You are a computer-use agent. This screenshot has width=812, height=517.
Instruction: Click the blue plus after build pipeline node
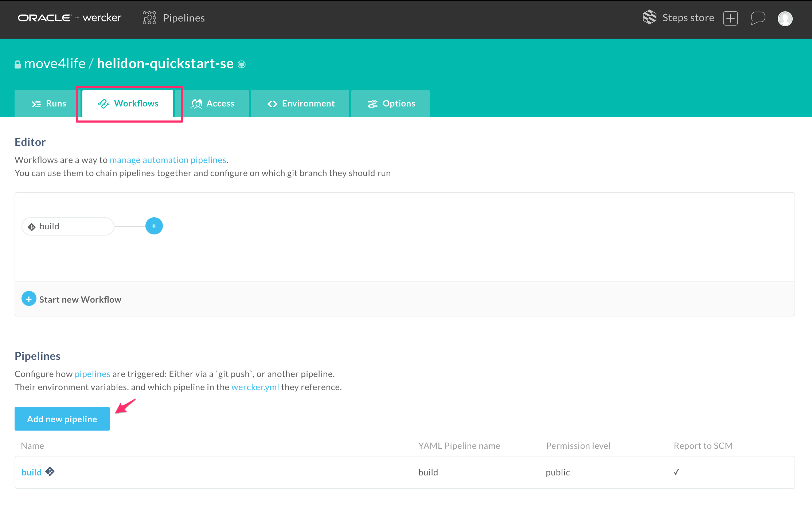pyautogui.click(x=154, y=226)
